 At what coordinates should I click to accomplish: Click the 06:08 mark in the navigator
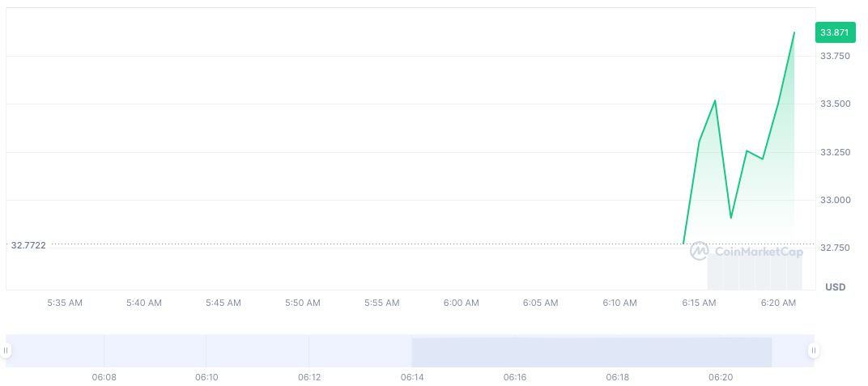[x=104, y=377]
